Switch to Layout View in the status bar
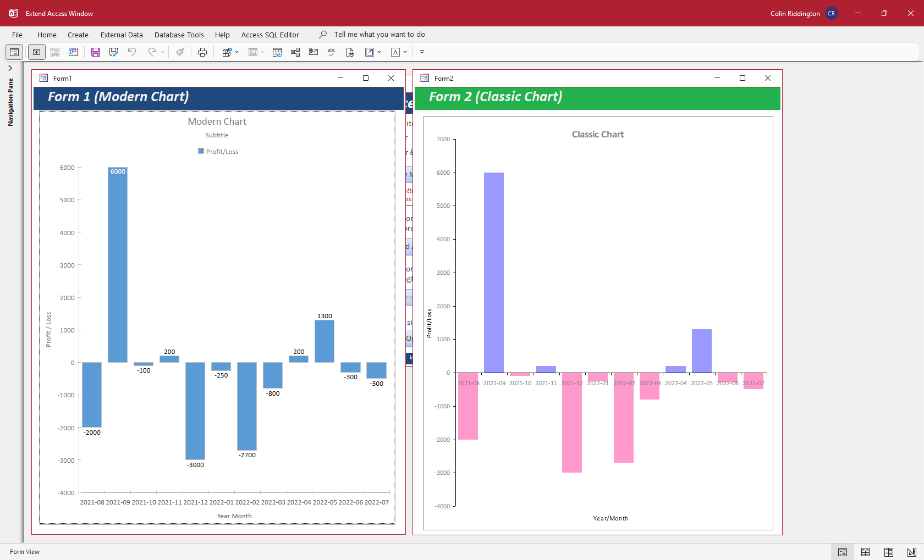This screenshot has height=560, width=924. tap(889, 552)
